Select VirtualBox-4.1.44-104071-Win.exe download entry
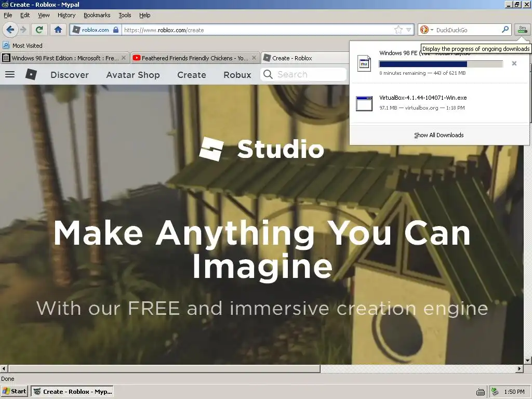The height and width of the screenshot is (399, 532). [440, 103]
